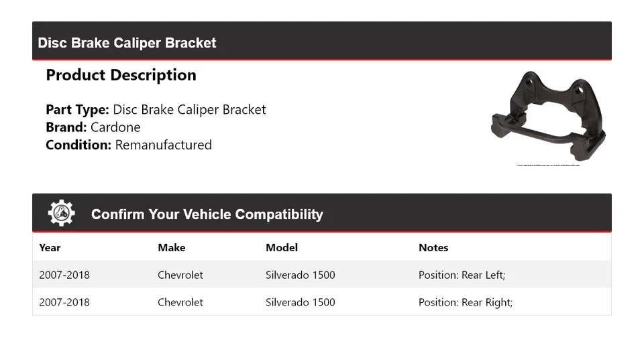Select the Position: Rear Left note
Screen dimensions: 644x337
click(462, 275)
